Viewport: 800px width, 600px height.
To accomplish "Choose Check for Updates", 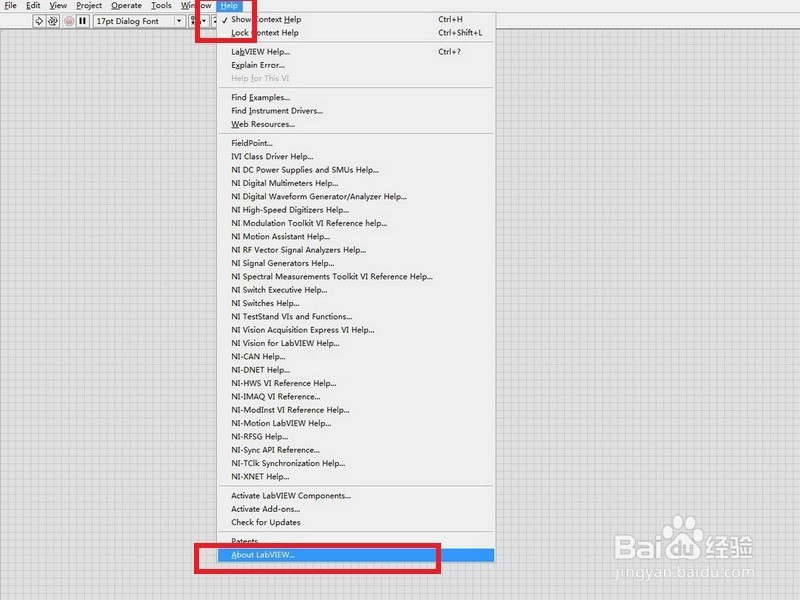I will pos(356,522).
